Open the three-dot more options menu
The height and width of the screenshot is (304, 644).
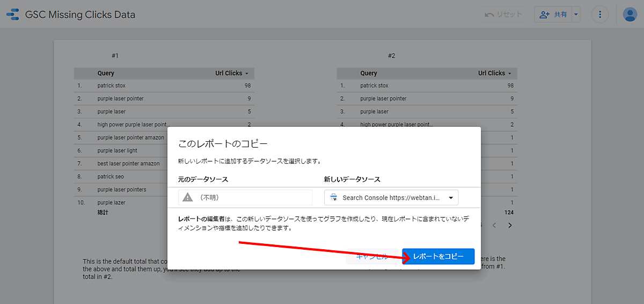pos(600,15)
